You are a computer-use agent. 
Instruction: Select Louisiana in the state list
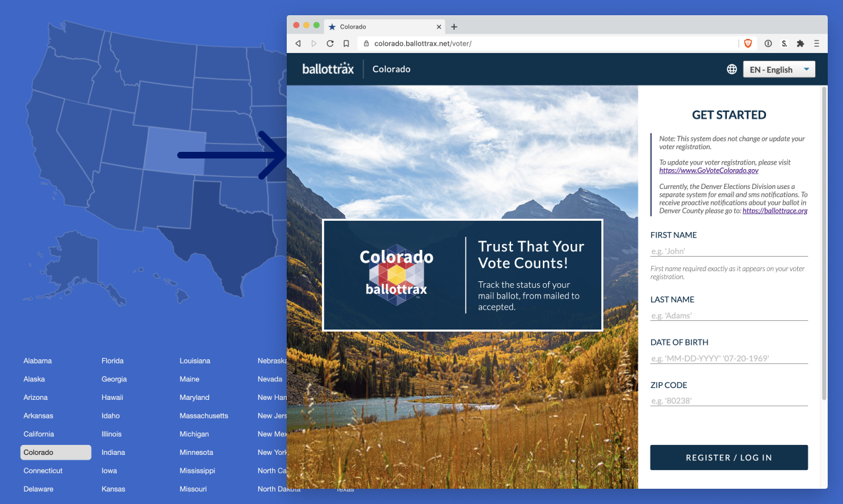coord(194,361)
